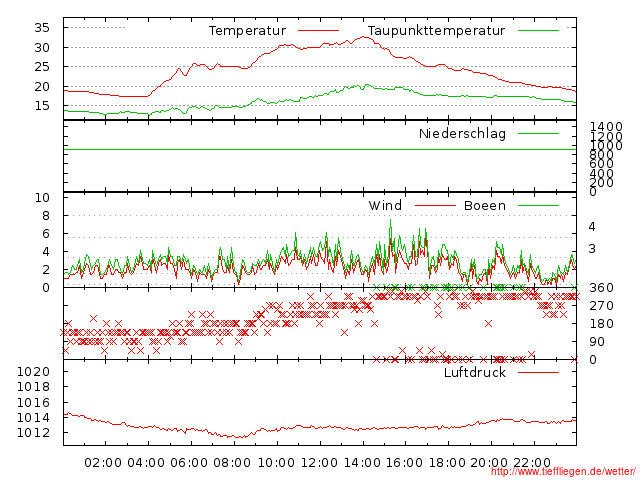Click the 20 temperature axis label
Image resolution: width=640 pixels, height=480 pixels.
click(x=42, y=87)
